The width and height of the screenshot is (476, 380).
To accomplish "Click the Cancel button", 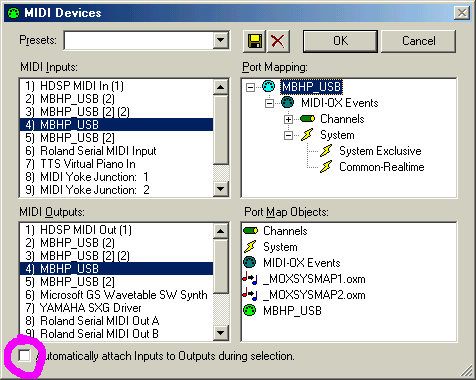I will (x=418, y=41).
